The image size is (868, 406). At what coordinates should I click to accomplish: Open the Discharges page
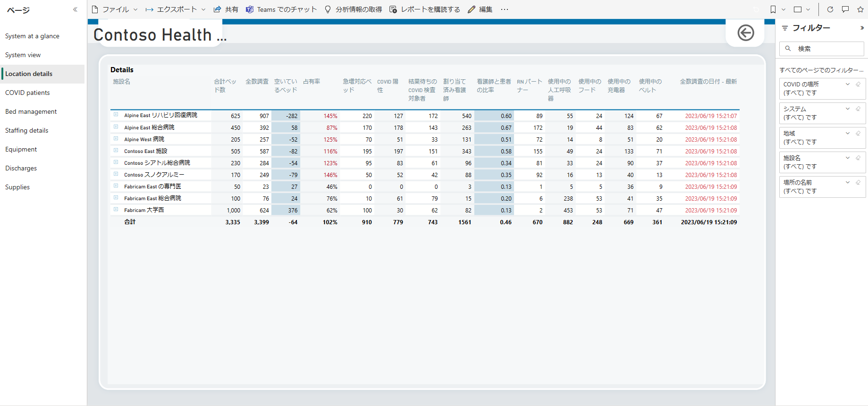[43, 169]
